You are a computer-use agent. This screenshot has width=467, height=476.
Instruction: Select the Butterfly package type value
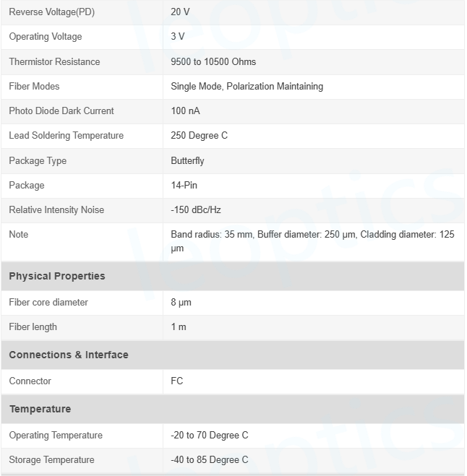click(187, 160)
